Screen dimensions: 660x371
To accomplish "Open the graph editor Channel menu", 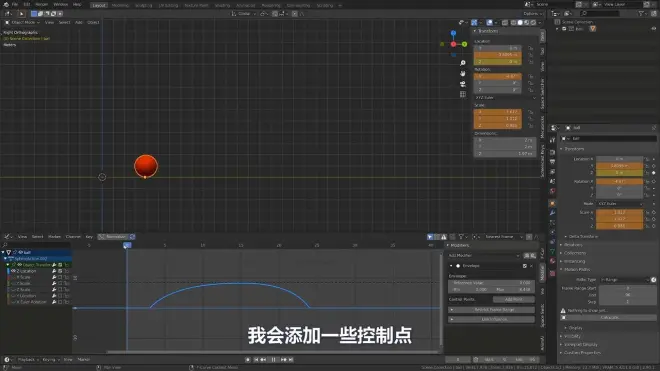I will coord(73,237).
